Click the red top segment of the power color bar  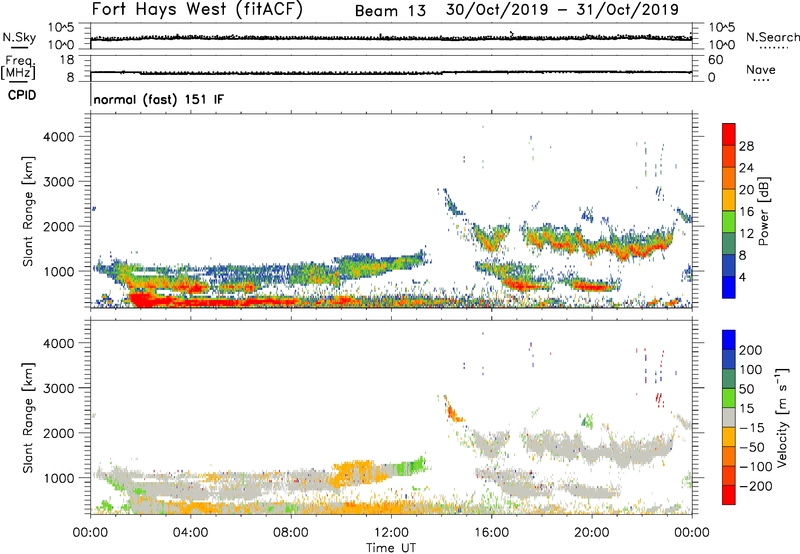point(729,134)
